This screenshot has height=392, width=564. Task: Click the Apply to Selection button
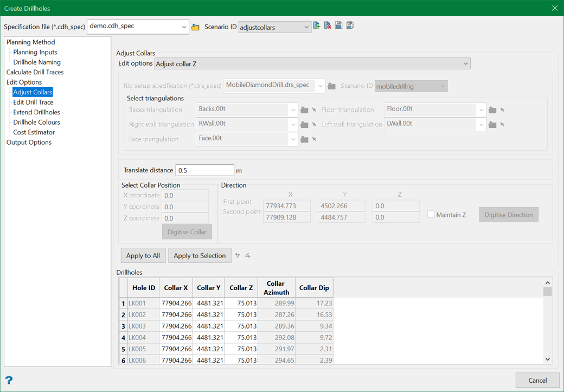(200, 255)
